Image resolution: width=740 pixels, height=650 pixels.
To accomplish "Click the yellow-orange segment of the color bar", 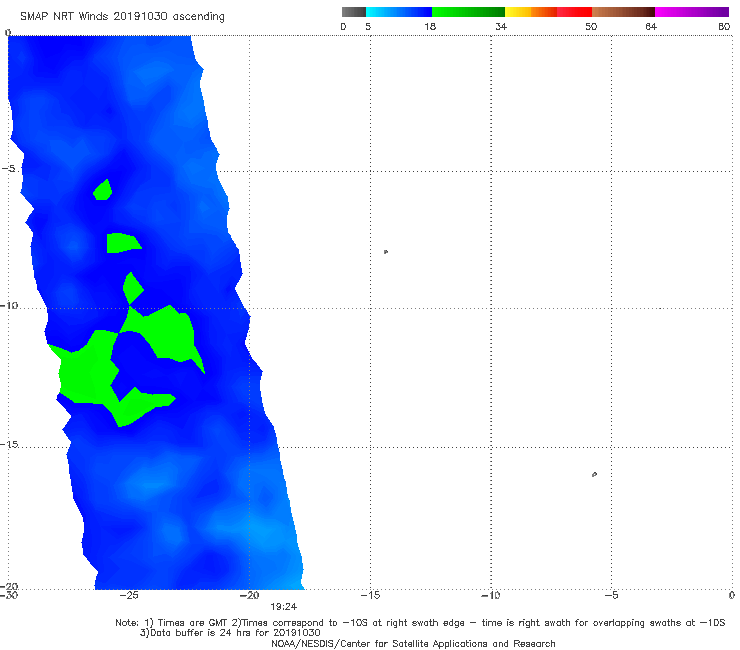I will click(531, 12).
